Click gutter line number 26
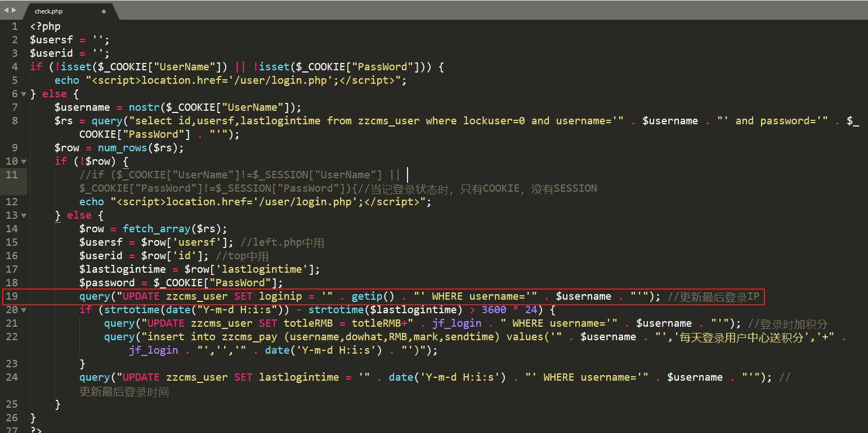 (x=12, y=418)
